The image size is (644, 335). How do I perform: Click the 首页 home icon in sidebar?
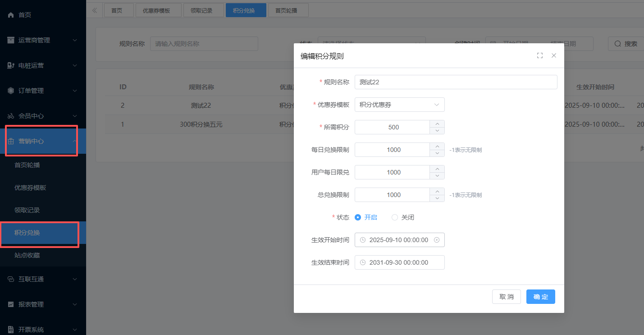coord(11,15)
